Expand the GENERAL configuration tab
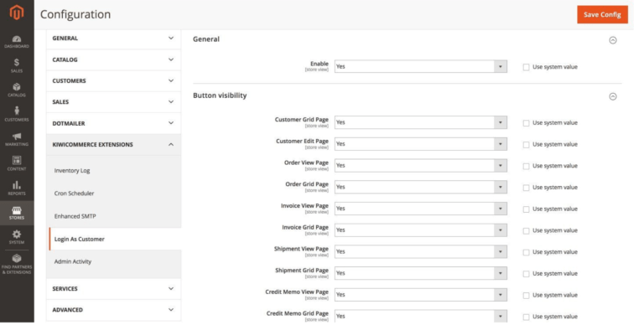644x325 pixels. point(113,39)
